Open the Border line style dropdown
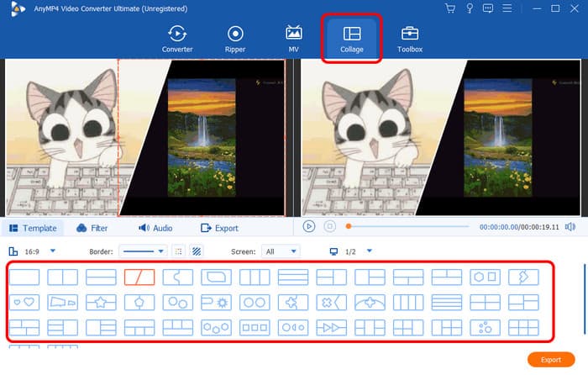Screen dimensions: 588x375 [144, 251]
